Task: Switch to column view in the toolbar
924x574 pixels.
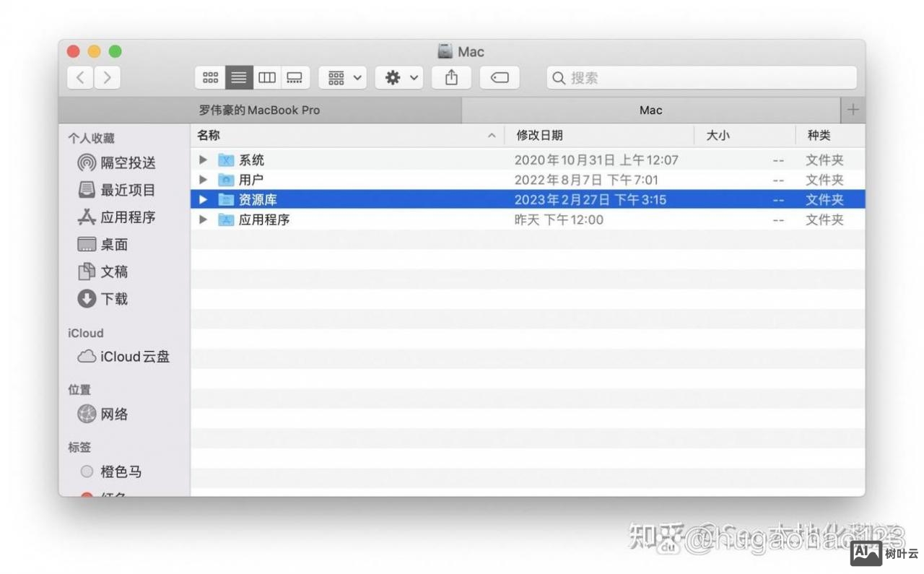Action: pyautogui.click(x=266, y=77)
